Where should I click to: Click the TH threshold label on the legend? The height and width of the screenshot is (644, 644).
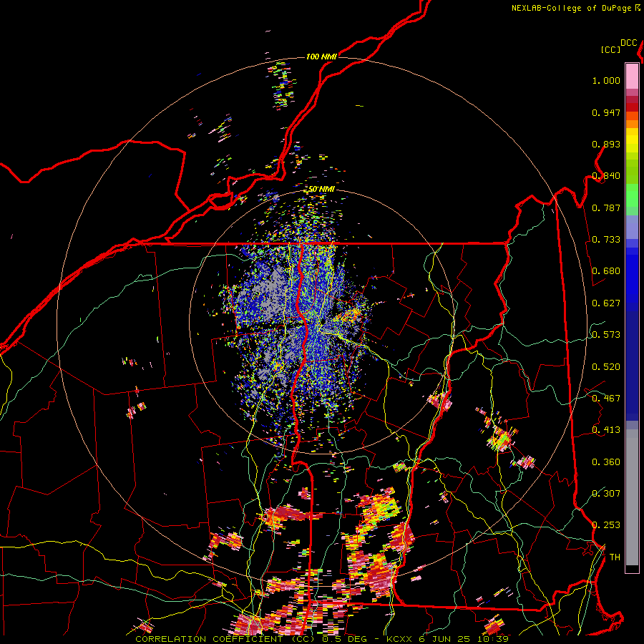click(615, 557)
